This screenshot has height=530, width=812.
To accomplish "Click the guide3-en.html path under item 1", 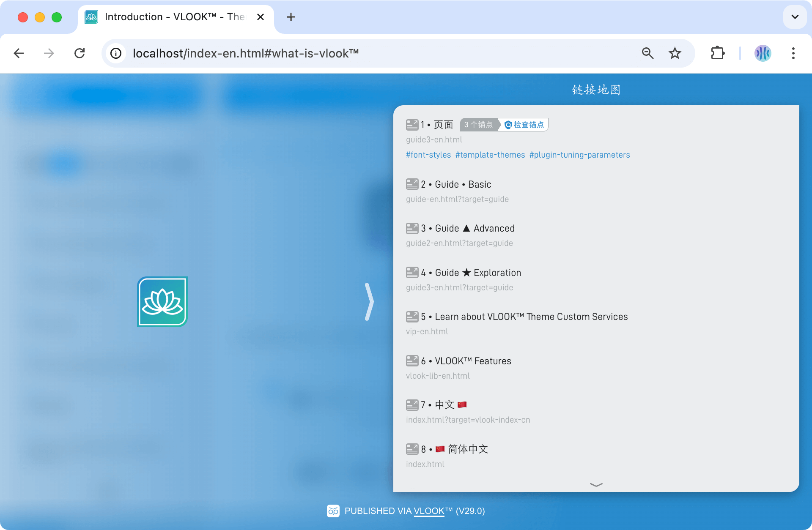I will [434, 139].
